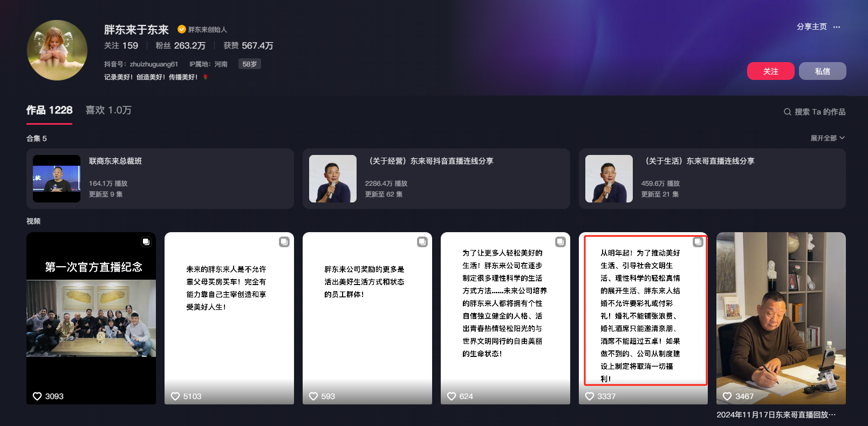Click the heart icon showing 5103 likes
The image size is (868, 426).
tap(175, 396)
